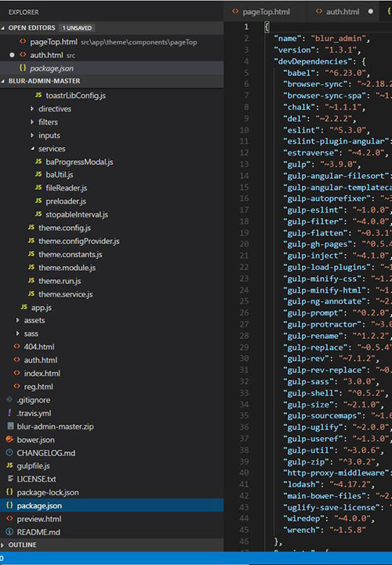This screenshot has height=565, width=392.
Task: Click the JS icon beside baProgressModal.js
Action: (38, 162)
